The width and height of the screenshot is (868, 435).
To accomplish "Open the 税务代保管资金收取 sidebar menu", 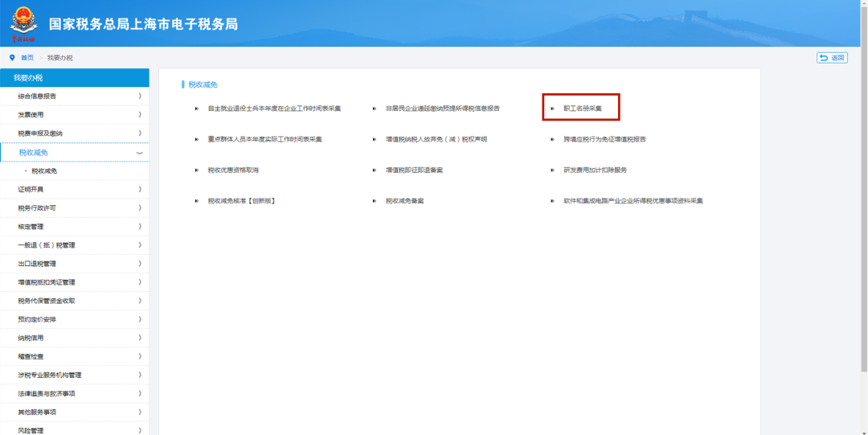I will click(75, 301).
